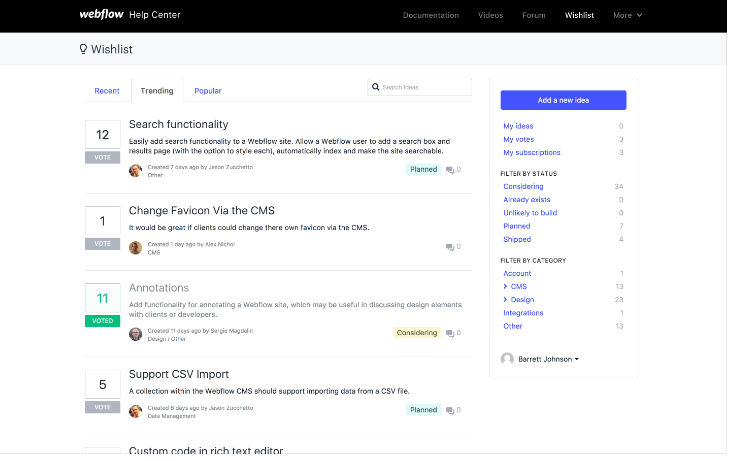This screenshot has height=461, width=732.
Task: Click Planned badge on Support CSV Import
Action: point(424,410)
